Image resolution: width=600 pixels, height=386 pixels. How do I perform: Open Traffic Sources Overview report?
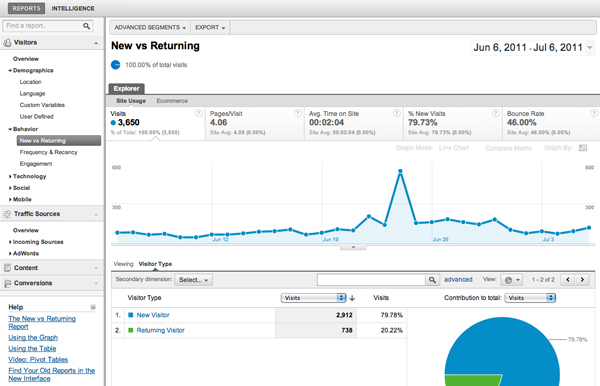pos(26,230)
